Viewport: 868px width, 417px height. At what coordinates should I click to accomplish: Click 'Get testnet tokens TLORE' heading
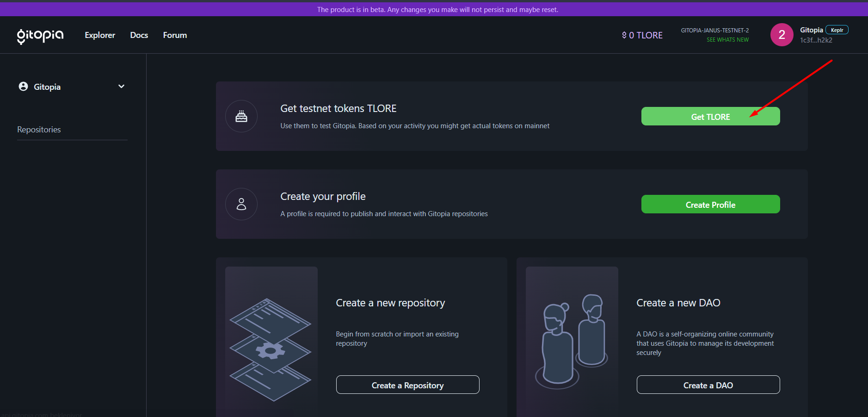click(339, 108)
